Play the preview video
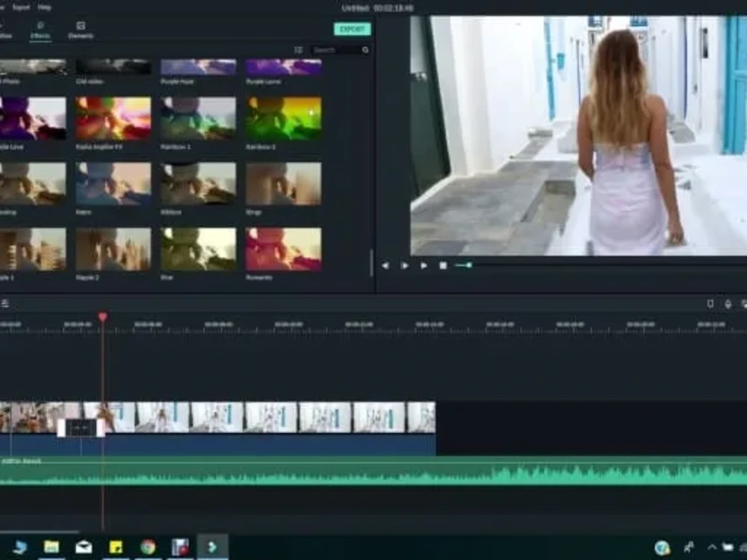The image size is (747, 560). coord(404,266)
